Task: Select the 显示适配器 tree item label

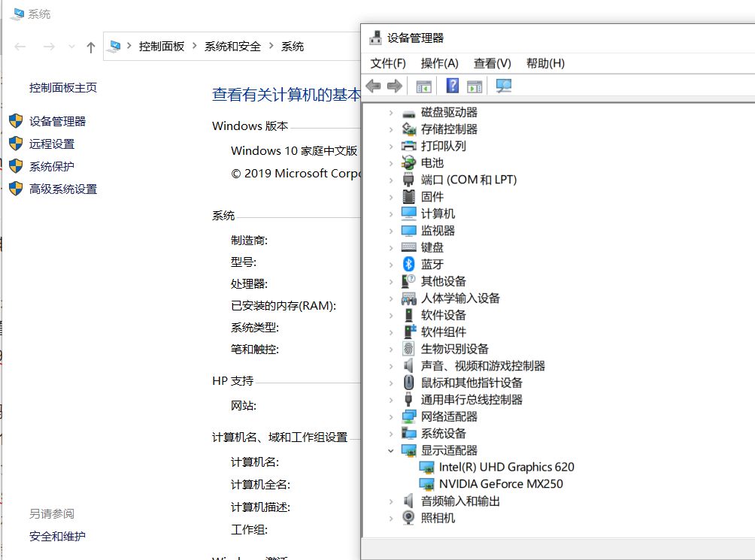Action: point(449,451)
